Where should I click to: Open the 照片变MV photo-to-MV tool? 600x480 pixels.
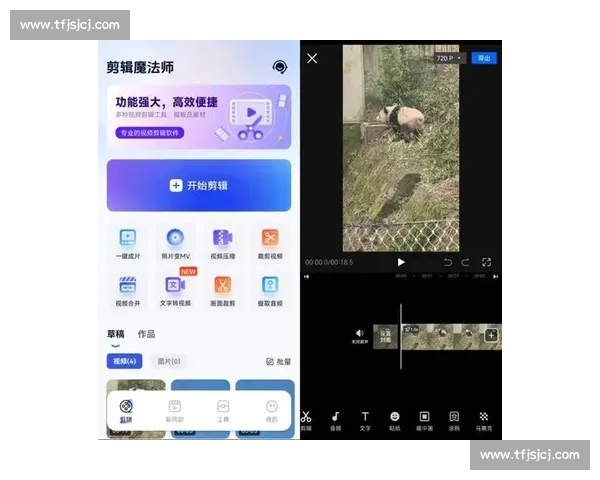175,244
